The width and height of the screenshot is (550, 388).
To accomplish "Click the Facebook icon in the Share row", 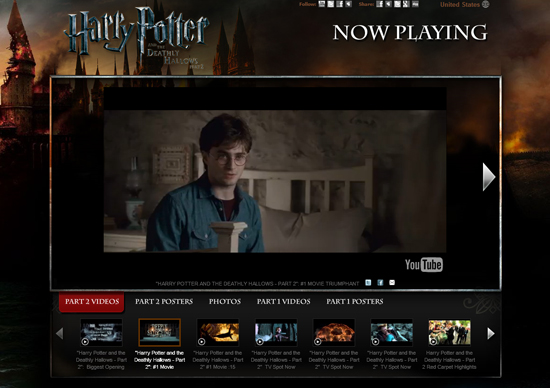I will point(380,4).
